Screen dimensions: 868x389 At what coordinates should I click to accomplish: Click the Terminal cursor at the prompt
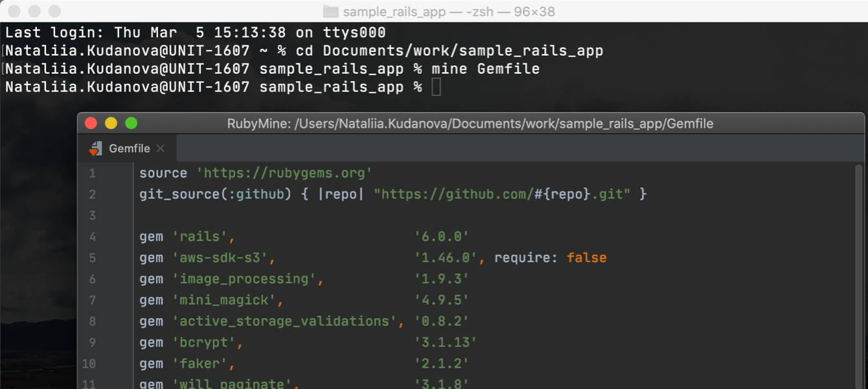click(437, 87)
